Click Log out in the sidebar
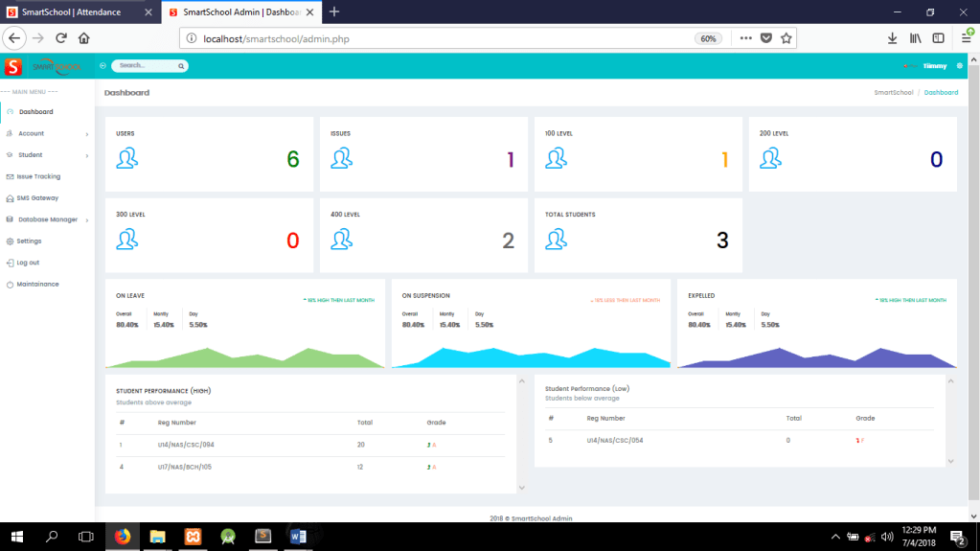Viewport: 980px width, 551px height. [x=28, y=263]
